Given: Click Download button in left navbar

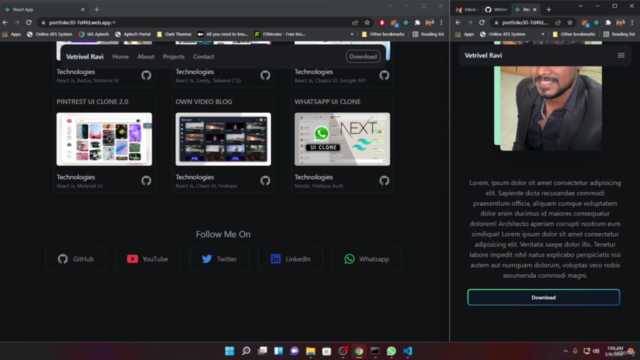Looking at the screenshot, I should (363, 57).
